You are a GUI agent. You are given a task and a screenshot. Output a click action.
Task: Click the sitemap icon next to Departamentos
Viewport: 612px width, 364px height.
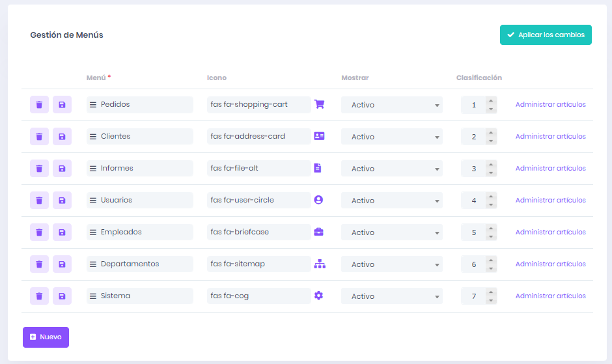pos(318,264)
